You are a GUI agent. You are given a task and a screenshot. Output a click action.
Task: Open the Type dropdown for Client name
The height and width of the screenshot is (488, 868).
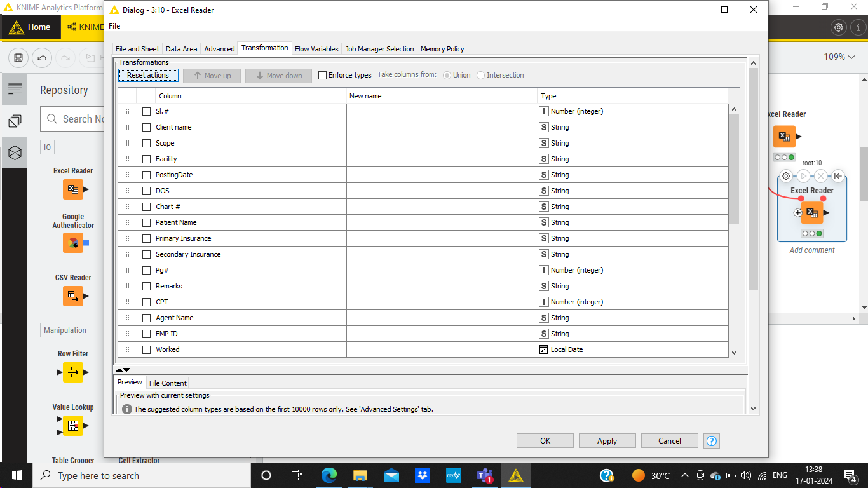pyautogui.click(x=633, y=127)
